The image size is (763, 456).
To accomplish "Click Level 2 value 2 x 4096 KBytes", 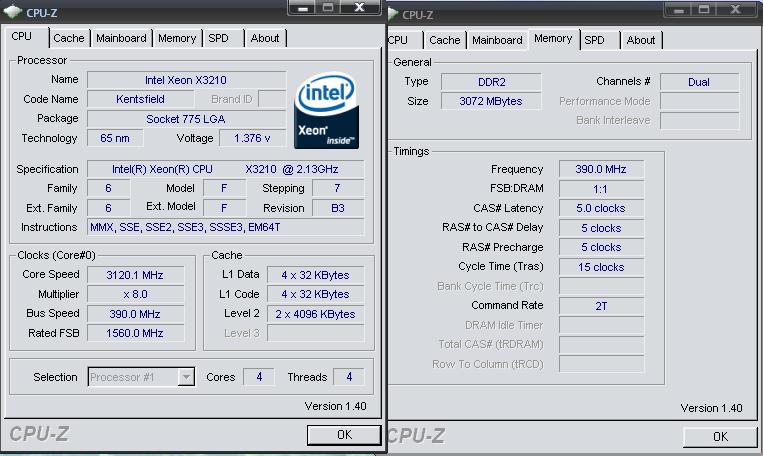I will (315, 314).
